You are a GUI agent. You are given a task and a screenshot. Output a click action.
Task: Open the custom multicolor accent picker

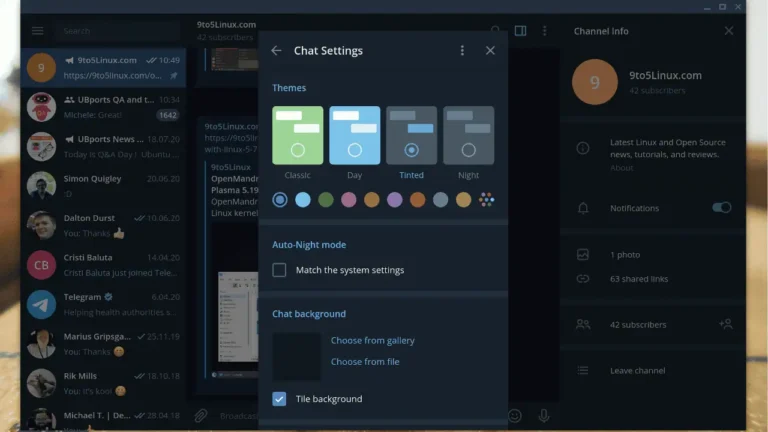click(486, 200)
